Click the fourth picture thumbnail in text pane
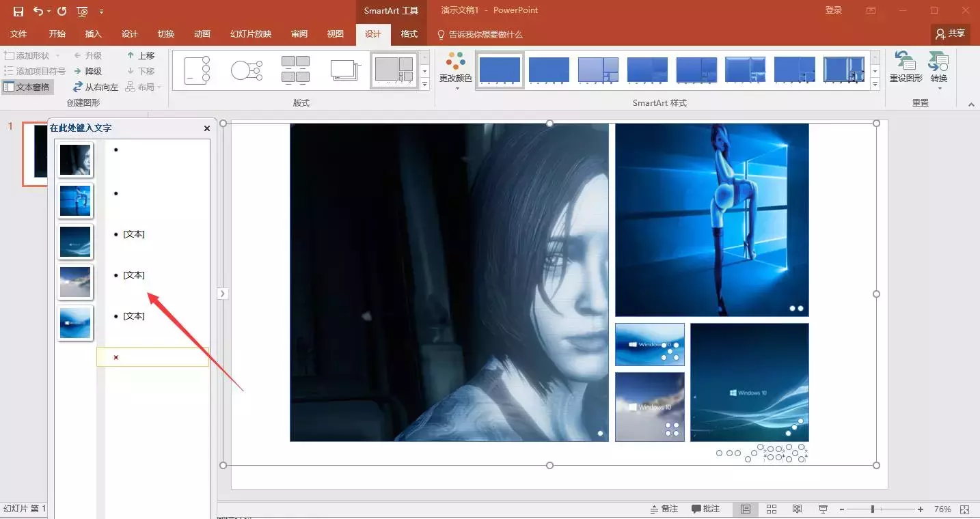980x519 pixels. 75,283
